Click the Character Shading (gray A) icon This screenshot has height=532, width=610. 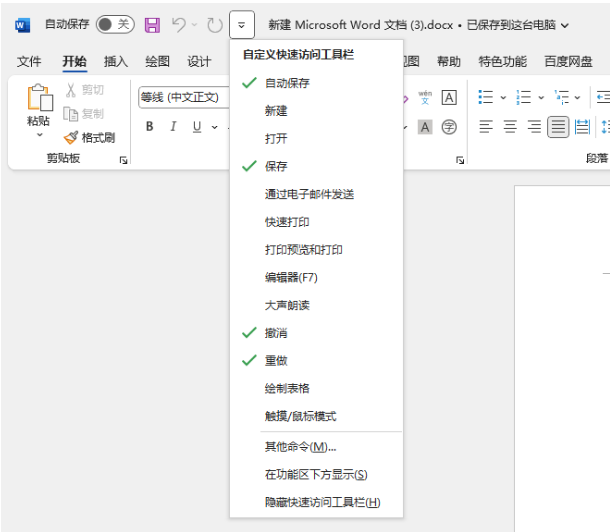pyautogui.click(x=425, y=127)
